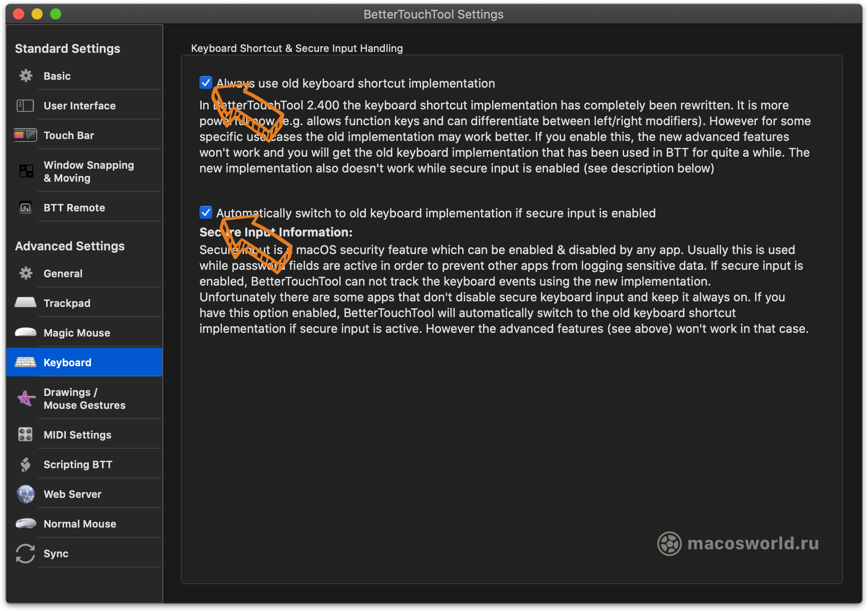Click the Scripting BTT icon
The image size is (868, 611).
(x=26, y=464)
